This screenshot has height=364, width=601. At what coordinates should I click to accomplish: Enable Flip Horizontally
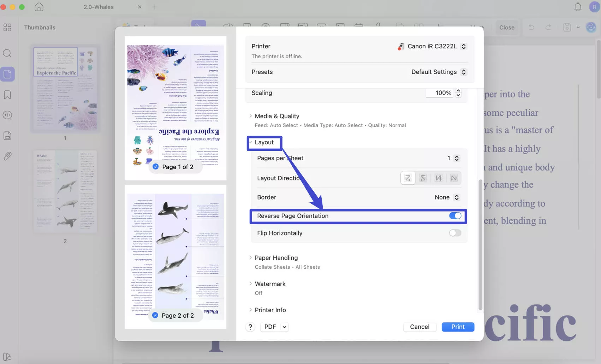click(455, 233)
